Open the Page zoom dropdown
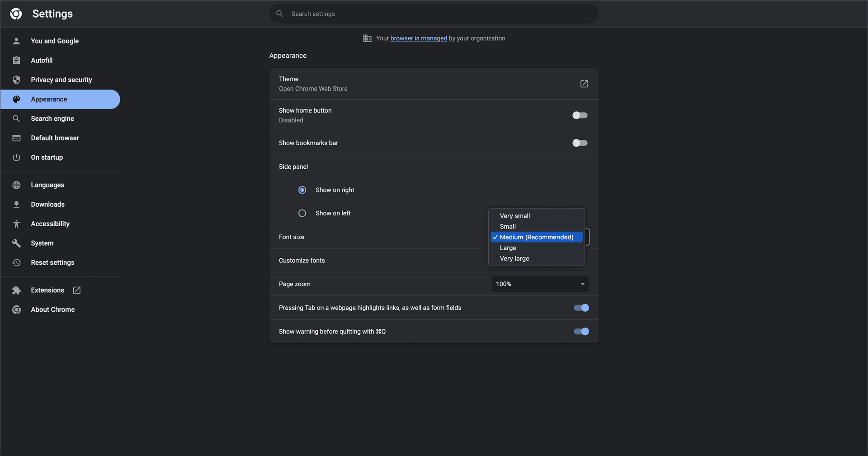 coord(540,284)
